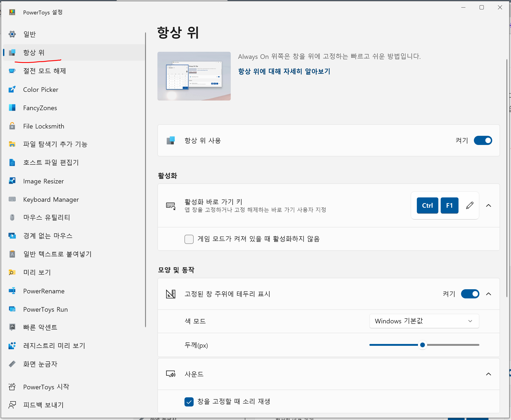The width and height of the screenshot is (511, 420).
Task: Open the 색 모드 dropdown
Action: pos(424,321)
